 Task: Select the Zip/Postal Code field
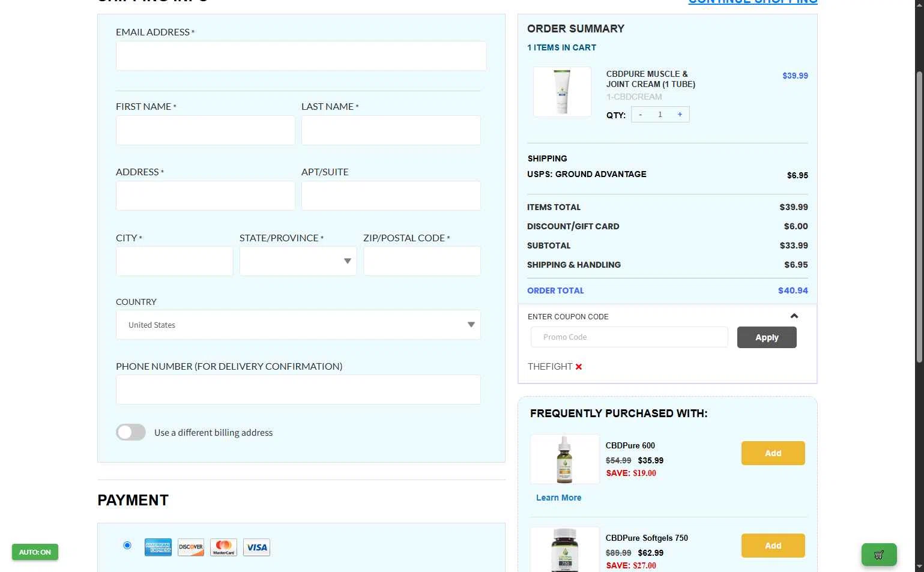click(422, 261)
